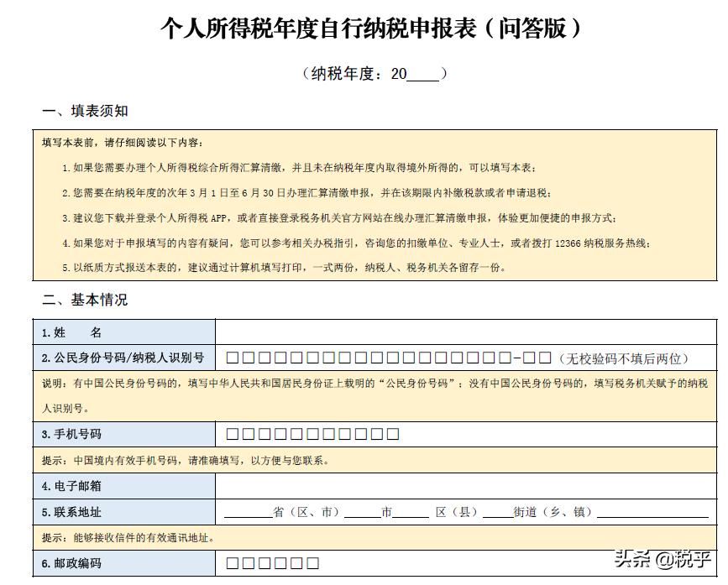
Task: Click the city blank before 市 in row 5
Action: pos(363,510)
